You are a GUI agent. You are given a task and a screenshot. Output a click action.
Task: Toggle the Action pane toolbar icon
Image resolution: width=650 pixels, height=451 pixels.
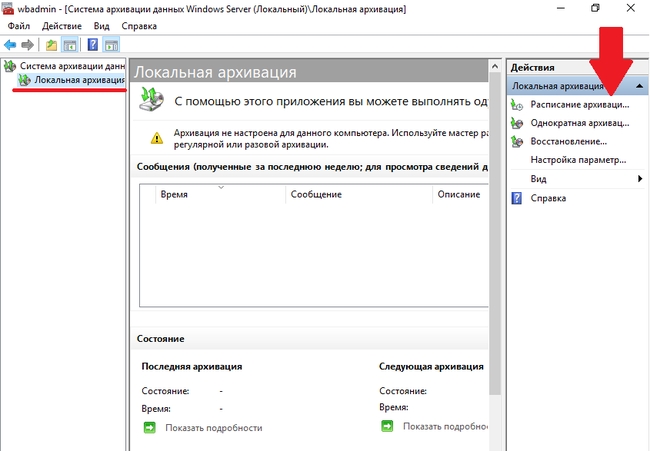[x=111, y=45]
